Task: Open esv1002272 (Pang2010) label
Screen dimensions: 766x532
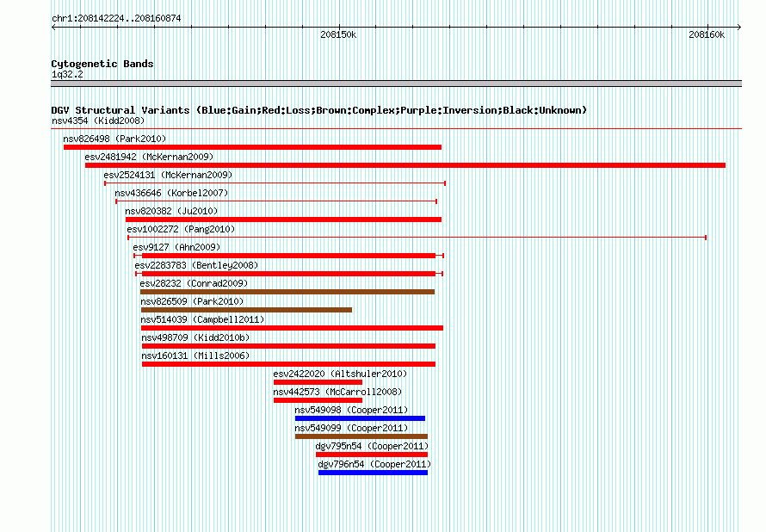Action: (181, 229)
